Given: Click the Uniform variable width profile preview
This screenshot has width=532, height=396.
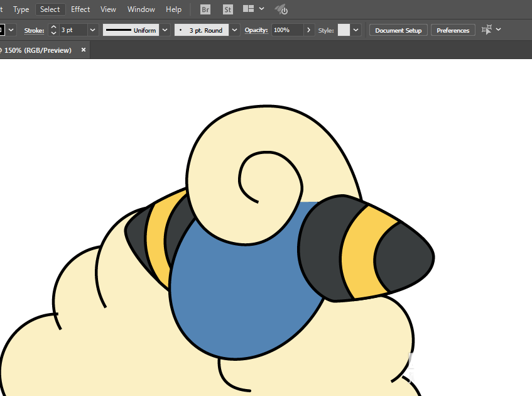Looking at the screenshot, I should [x=131, y=30].
